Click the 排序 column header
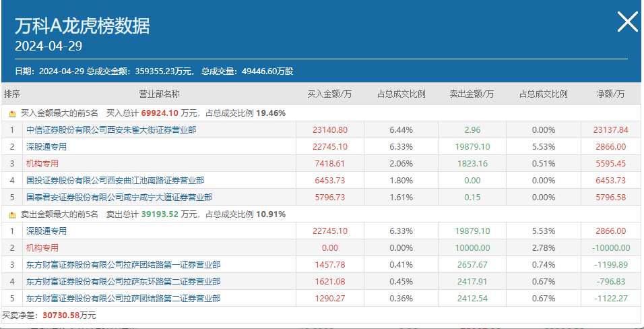Viewport: 644px width, 329px height. [x=12, y=94]
